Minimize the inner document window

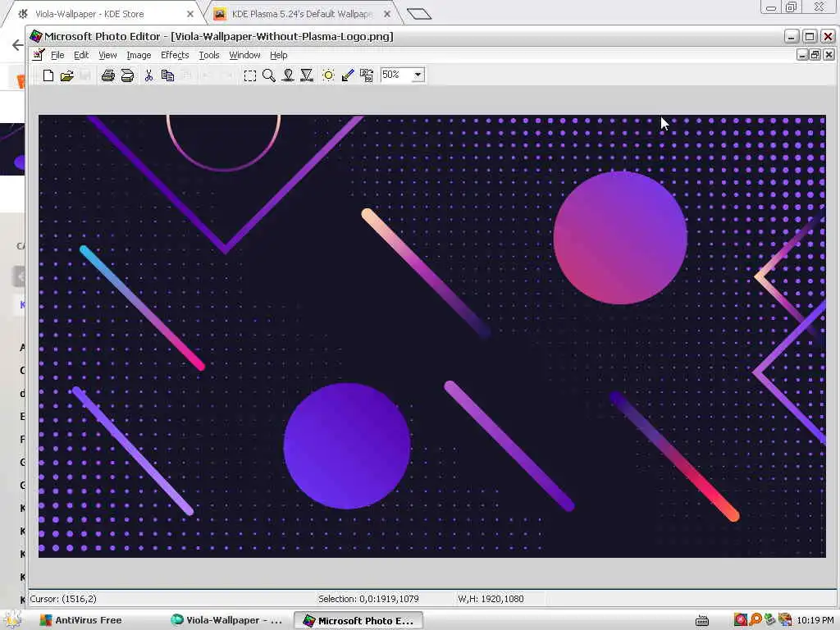(x=802, y=55)
